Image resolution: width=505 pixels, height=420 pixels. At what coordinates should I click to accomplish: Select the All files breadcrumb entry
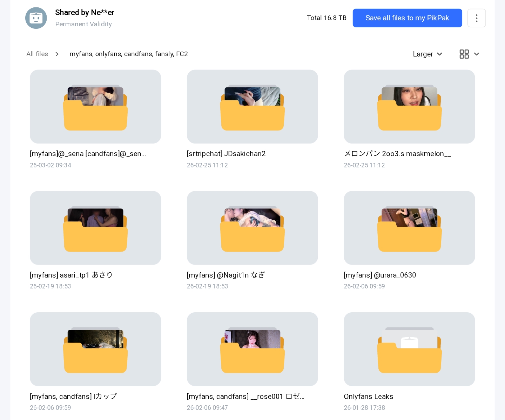[x=37, y=54]
